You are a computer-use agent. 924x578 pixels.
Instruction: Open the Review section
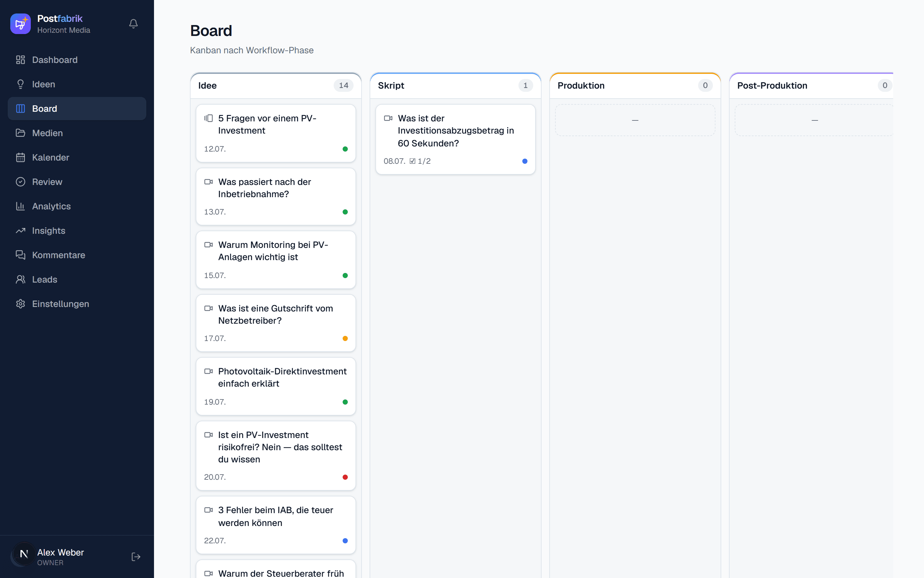pyautogui.click(x=77, y=181)
